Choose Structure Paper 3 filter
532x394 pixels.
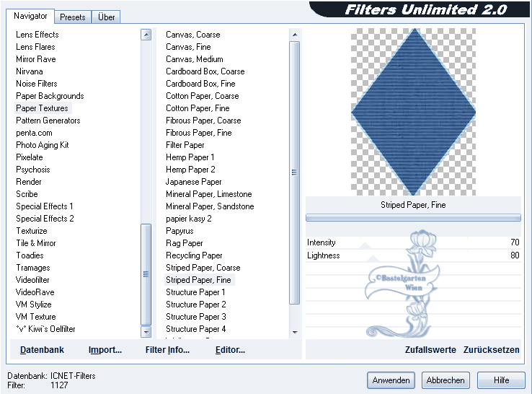pos(196,317)
